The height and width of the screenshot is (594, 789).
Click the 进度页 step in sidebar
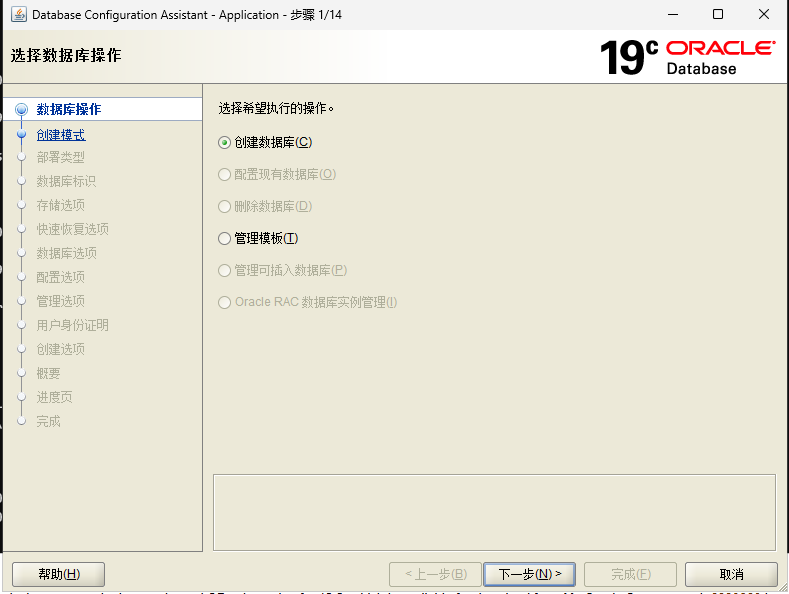pyautogui.click(x=54, y=397)
